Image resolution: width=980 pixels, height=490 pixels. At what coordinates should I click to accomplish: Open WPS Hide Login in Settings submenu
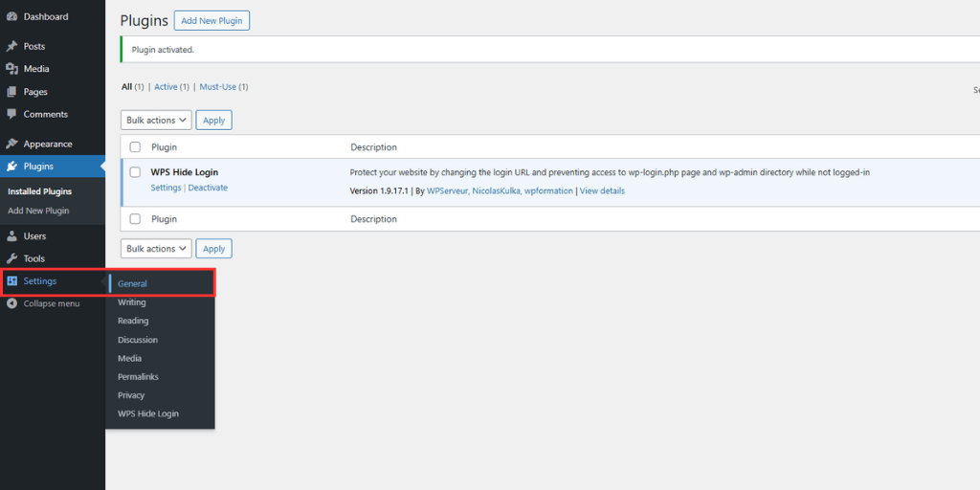click(x=148, y=413)
